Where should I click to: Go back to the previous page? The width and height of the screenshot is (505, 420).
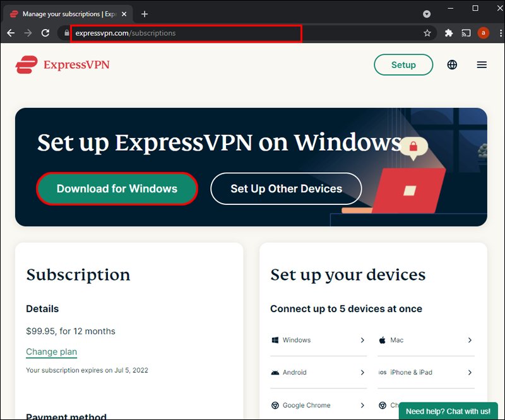coord(11,33)
